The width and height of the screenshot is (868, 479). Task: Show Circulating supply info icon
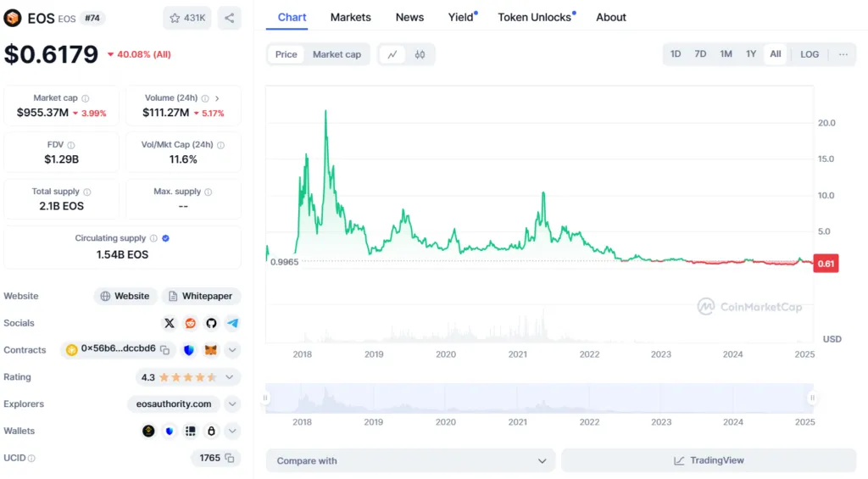tap(153, 238)
